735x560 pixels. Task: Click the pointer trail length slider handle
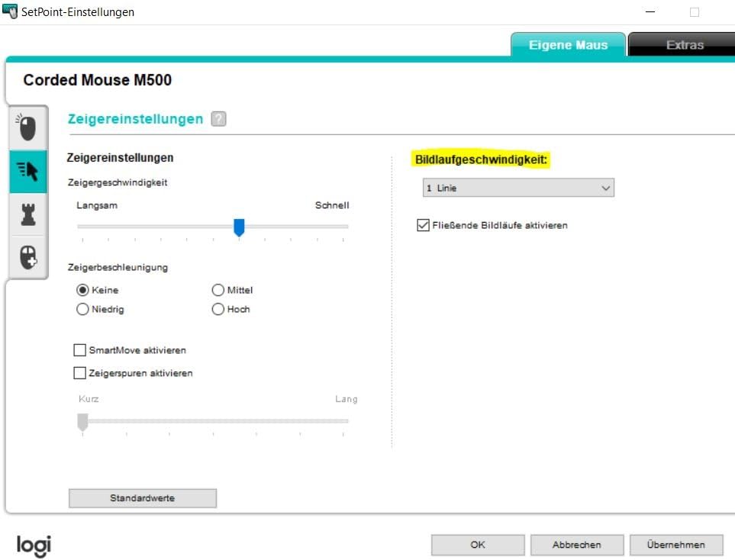(x=82, y=422)
